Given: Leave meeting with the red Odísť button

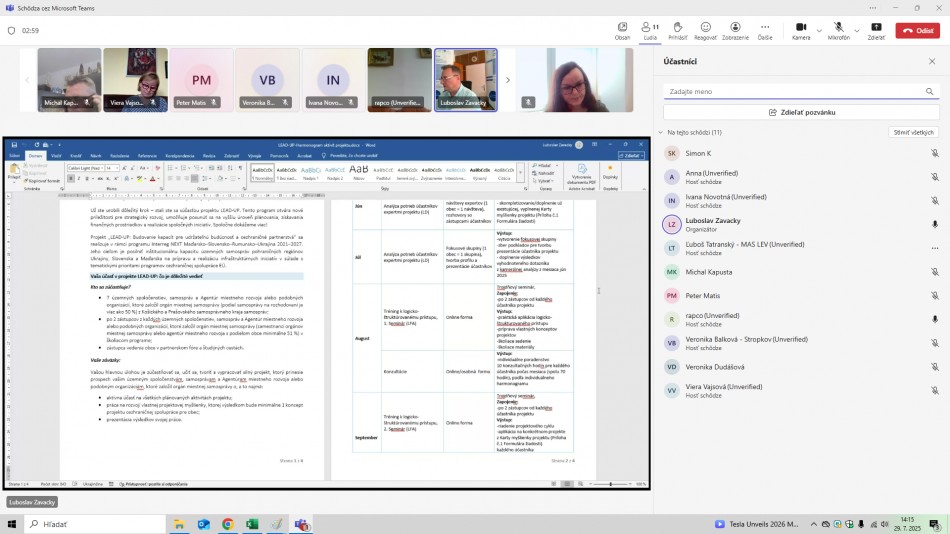Looking at the screenshot, I should [918, 30].
